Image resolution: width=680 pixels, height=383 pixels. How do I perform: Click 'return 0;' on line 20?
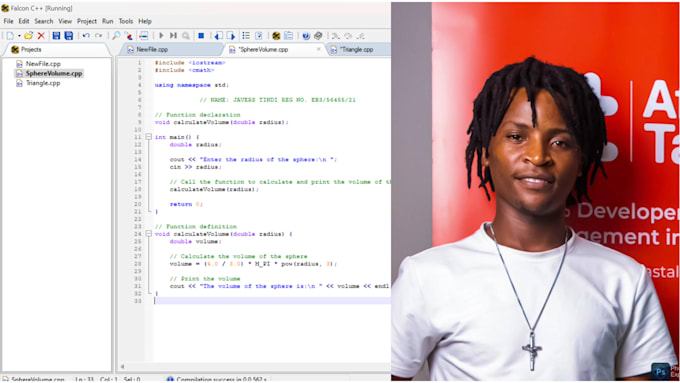click(186, 204)
